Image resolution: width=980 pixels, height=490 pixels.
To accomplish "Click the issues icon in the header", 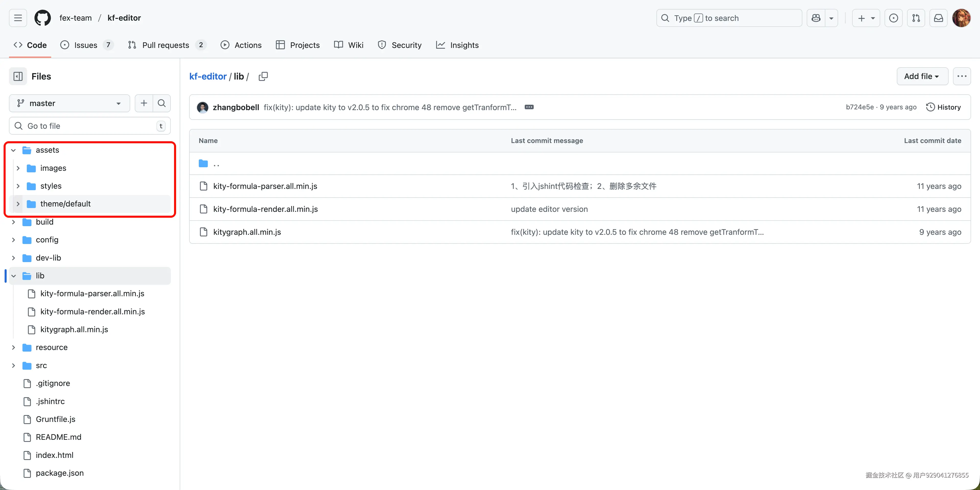I will coord(893,18).
